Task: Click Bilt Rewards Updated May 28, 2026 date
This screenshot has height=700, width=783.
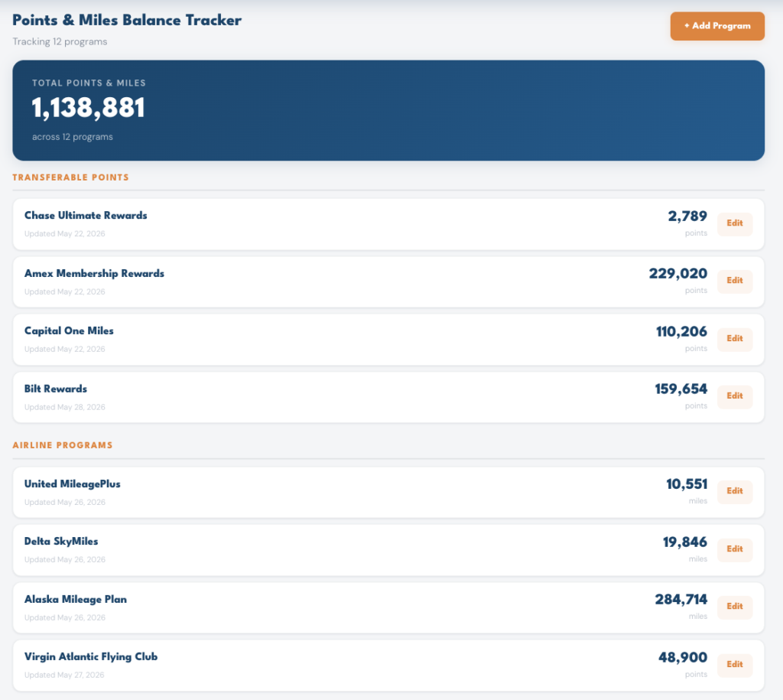Action: point(65,407)
